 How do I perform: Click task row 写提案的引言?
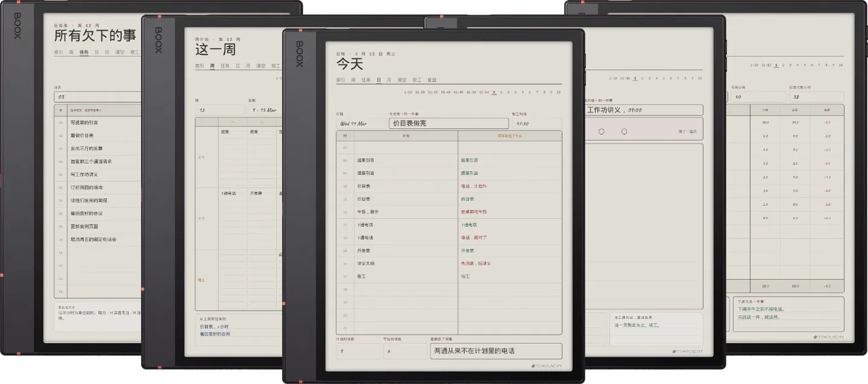[x=97, y=122]
